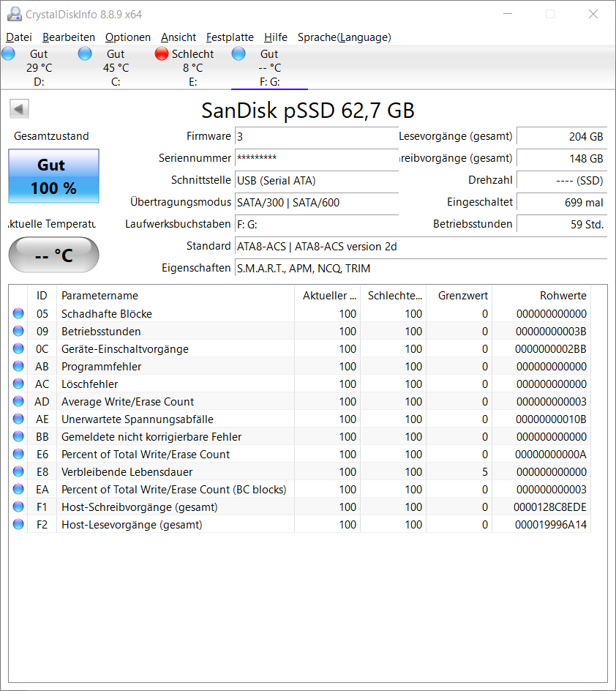Click the previous disk arrow button
The image size is (616, 691).
point(19,109)
